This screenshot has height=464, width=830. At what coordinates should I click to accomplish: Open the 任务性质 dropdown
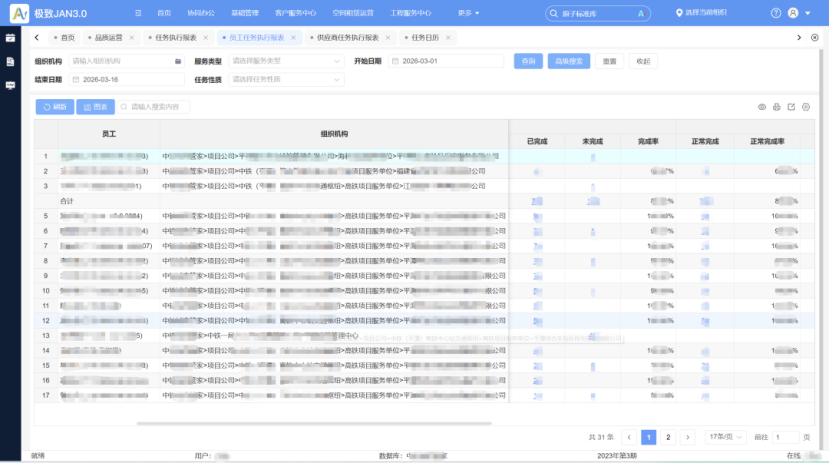286,79
